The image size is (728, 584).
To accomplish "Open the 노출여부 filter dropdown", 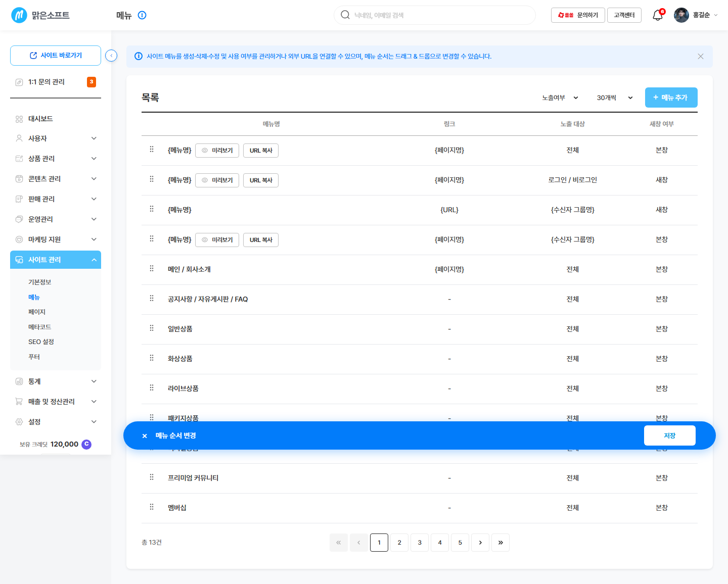I will [560, 98].
